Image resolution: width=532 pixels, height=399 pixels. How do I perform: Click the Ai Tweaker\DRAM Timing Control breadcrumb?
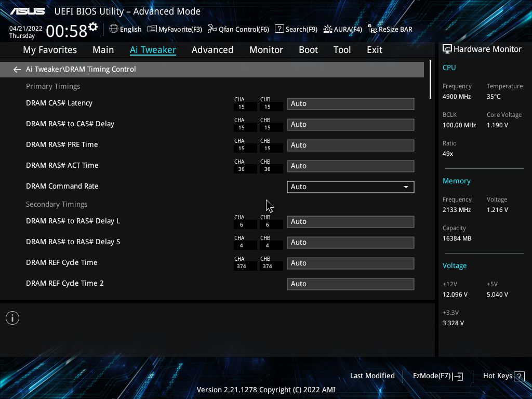81,69
